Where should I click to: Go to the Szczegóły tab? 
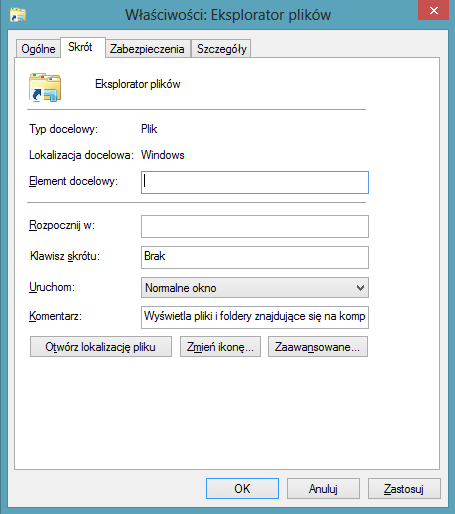point(222,49)
